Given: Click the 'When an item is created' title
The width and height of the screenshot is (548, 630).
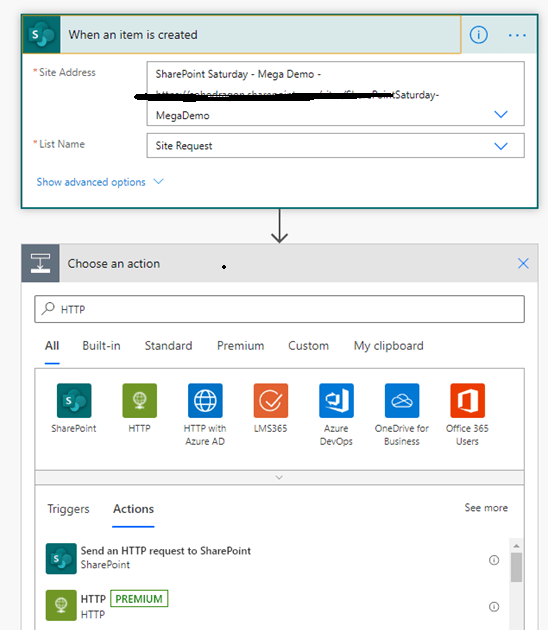Looking at the screenshot, I should click(133, 35).
